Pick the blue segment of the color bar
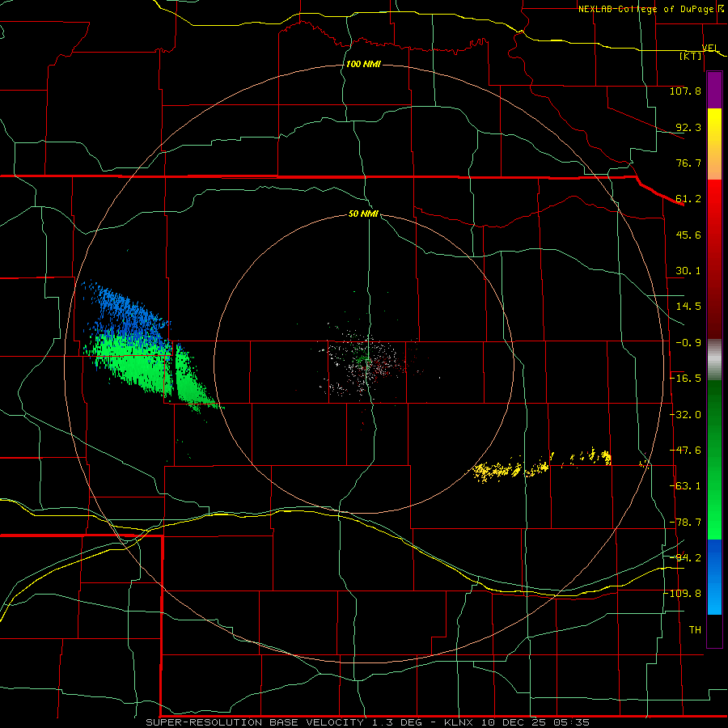The width and height of the screenshot is (728, 728). coord(714,577)
